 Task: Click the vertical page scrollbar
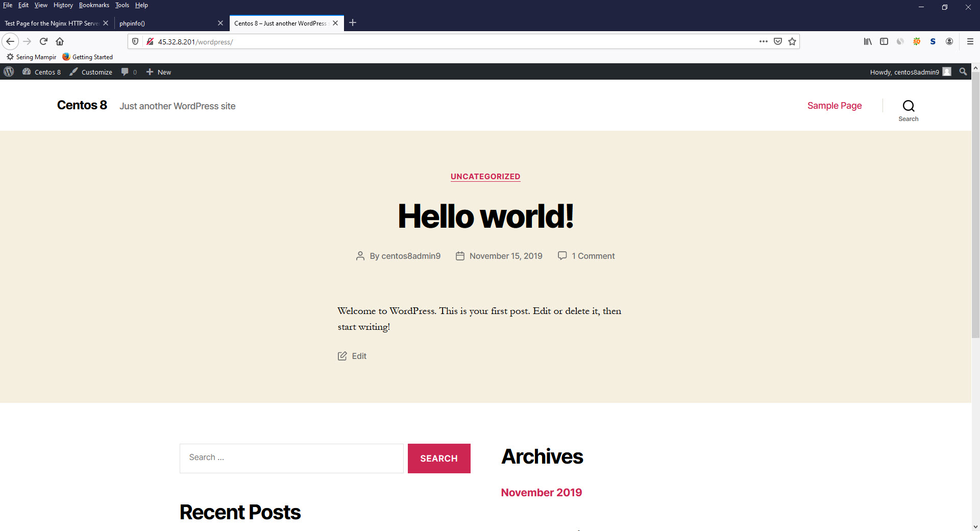point(975,204)
